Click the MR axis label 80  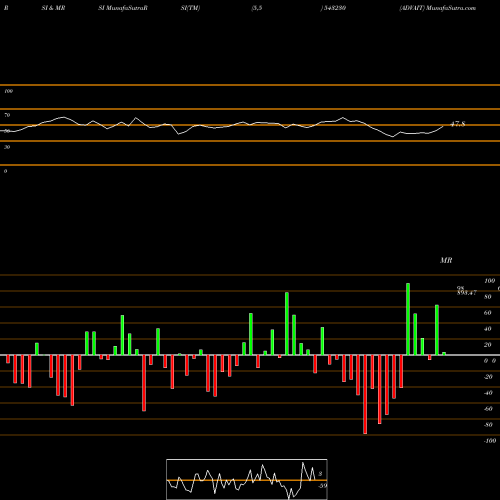(487, 297)
